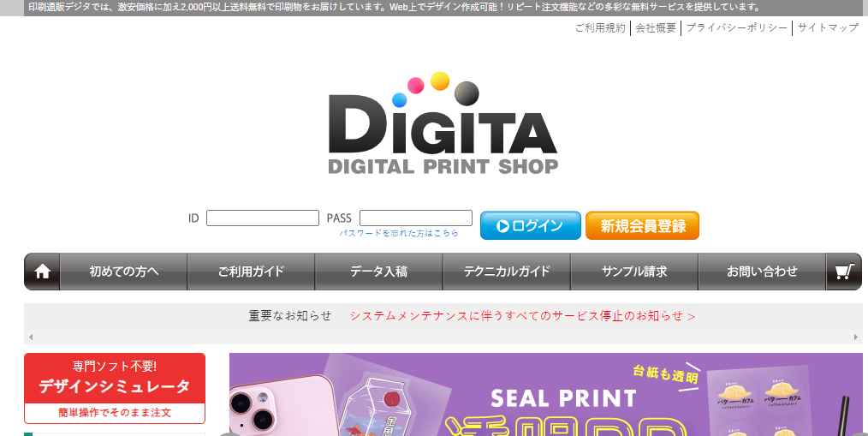
Task: Focus the PASS input field
Action: click(x=416, y=218)
